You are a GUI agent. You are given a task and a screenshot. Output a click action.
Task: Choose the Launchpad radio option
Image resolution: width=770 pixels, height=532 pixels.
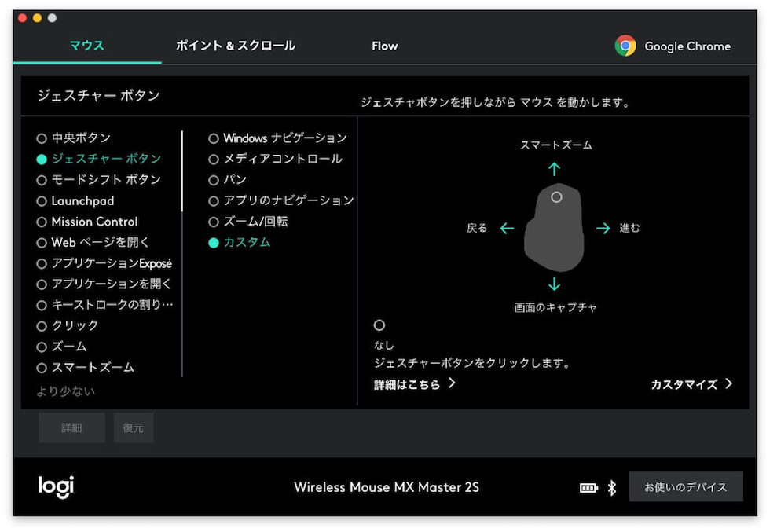[x=75, y=201]
